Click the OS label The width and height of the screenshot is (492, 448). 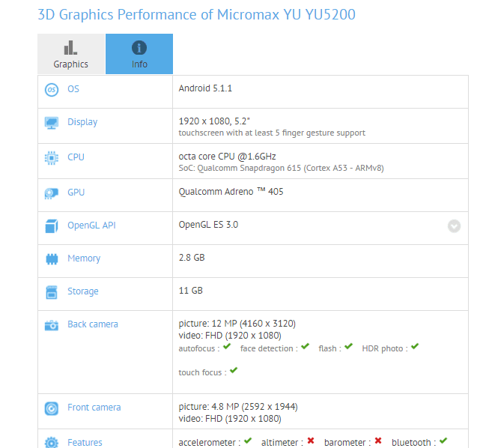pos(73,89)
